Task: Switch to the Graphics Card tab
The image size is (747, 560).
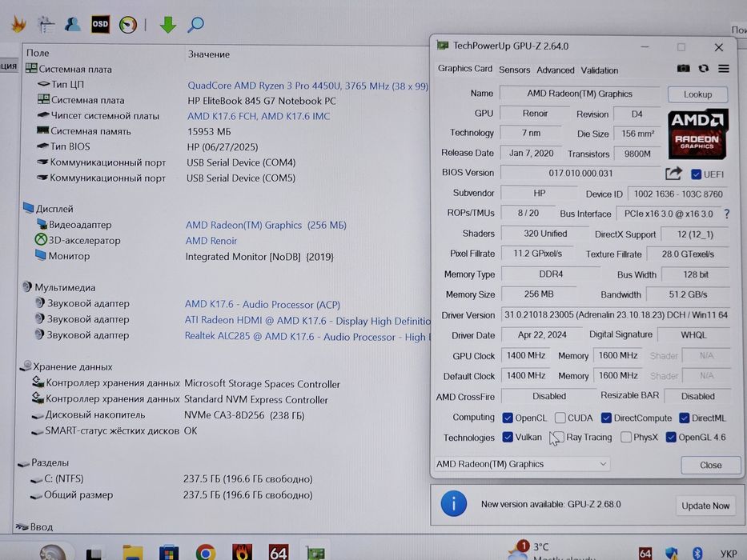Action: (x=465, y=69)
